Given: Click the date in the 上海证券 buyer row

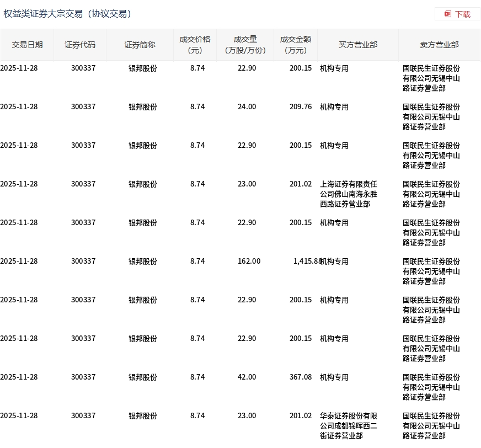Looking at the screenshot, I should (x=19, y=184).
